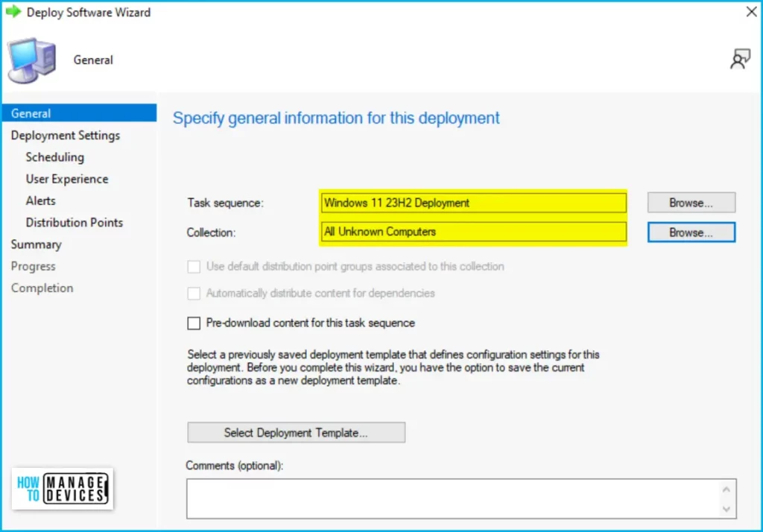Enable Pre-download content for this task sequence
763x532 pixels.
(194, 323)
